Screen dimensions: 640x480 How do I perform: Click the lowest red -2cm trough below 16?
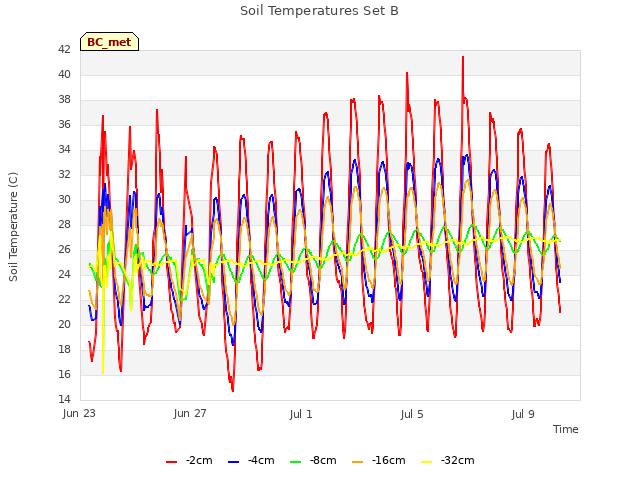pos(233,390)
